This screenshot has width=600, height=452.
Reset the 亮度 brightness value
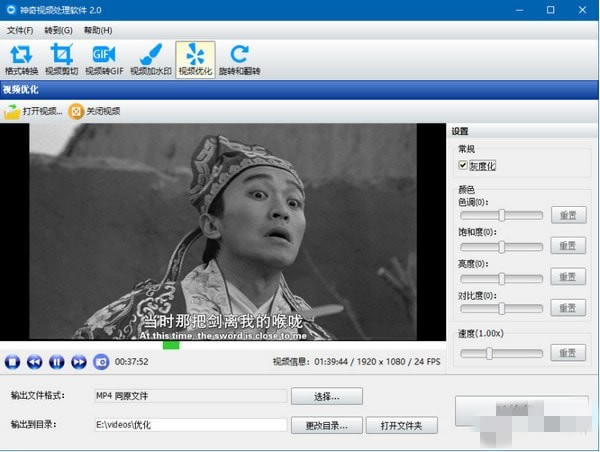(x=568, y=276)
